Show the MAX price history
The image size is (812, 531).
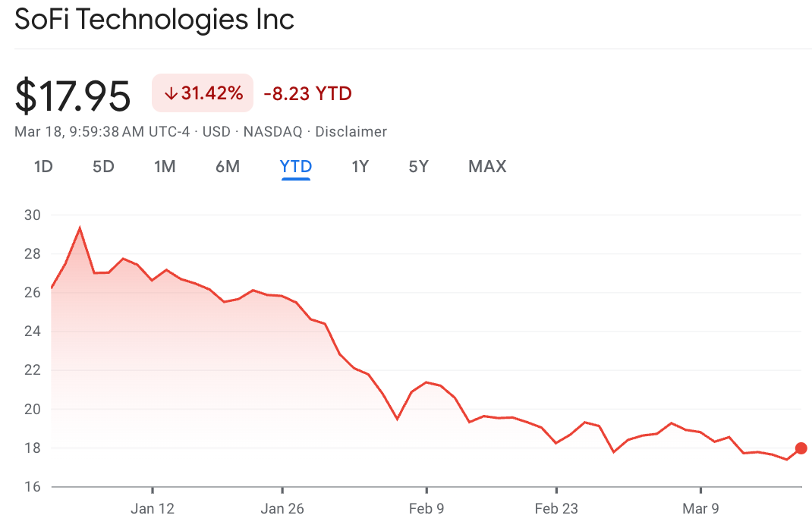[487, 167]
